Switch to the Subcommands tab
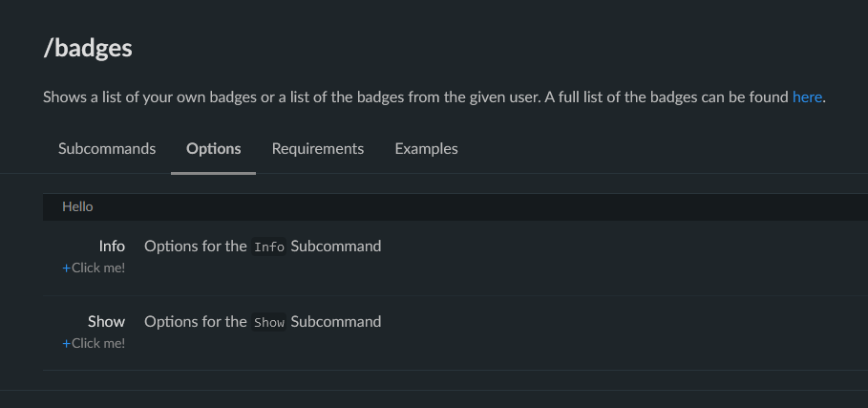 click(107, 149)
